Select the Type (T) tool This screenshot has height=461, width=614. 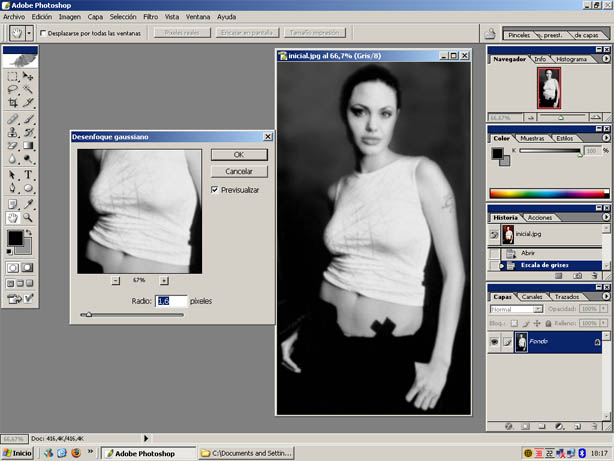pyautogui.click(x=28, y=175)
